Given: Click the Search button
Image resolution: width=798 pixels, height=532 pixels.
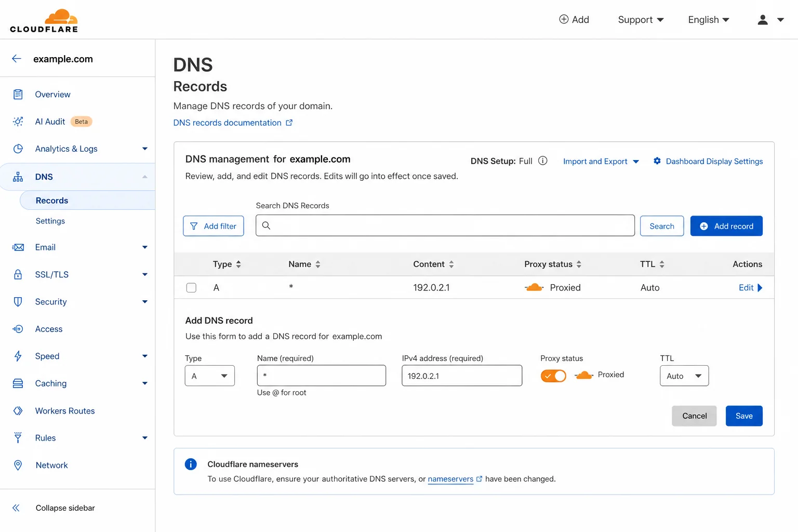Looking at the screenshot, I should point(662,226).
